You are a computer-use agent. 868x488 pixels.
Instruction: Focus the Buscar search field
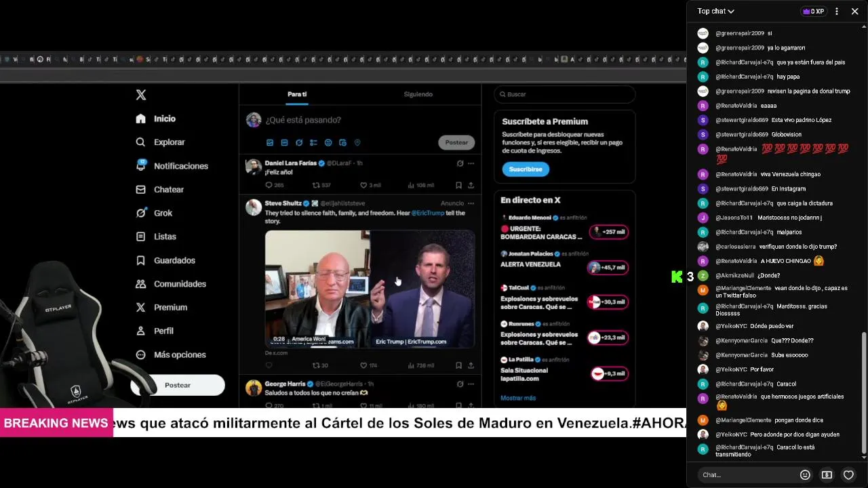pyautogui.click(x=565, y=94)
